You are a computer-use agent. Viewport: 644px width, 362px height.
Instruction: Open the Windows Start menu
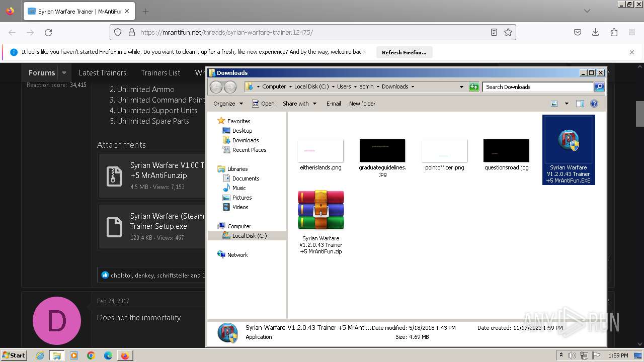pos(14,355)
